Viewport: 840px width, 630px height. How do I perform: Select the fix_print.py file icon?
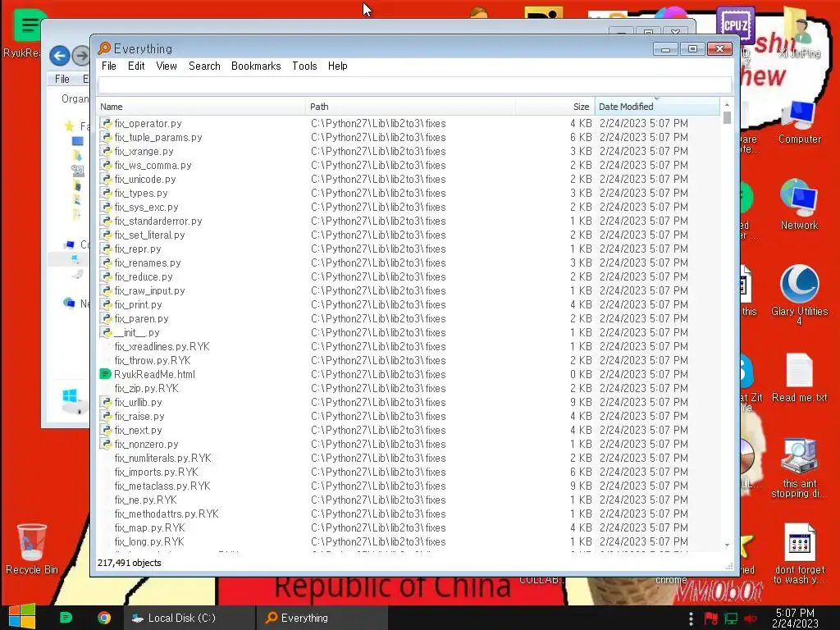click(x=106, y=304)
